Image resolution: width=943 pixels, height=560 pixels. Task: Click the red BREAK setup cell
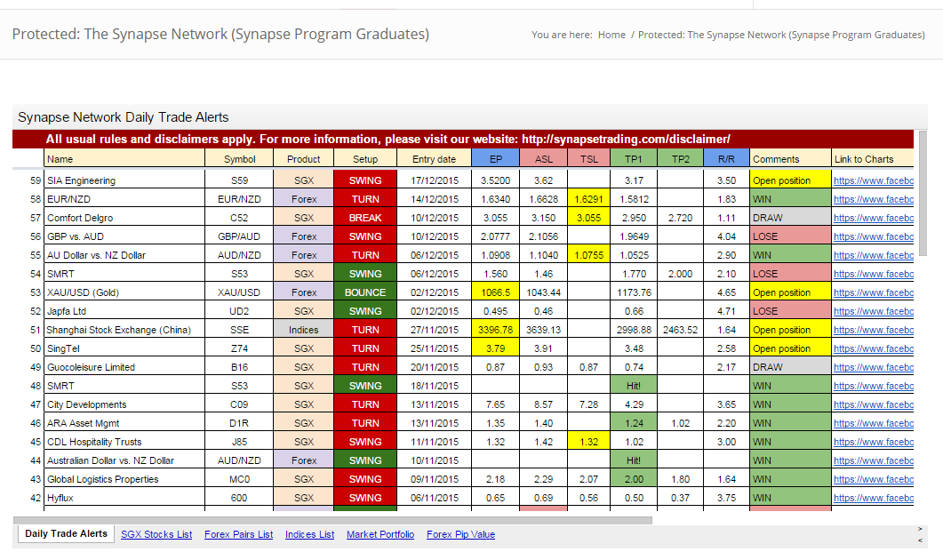365,218
